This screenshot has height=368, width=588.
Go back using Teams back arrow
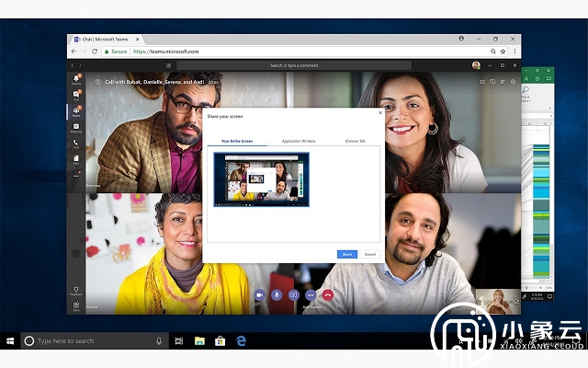(73, 65)
